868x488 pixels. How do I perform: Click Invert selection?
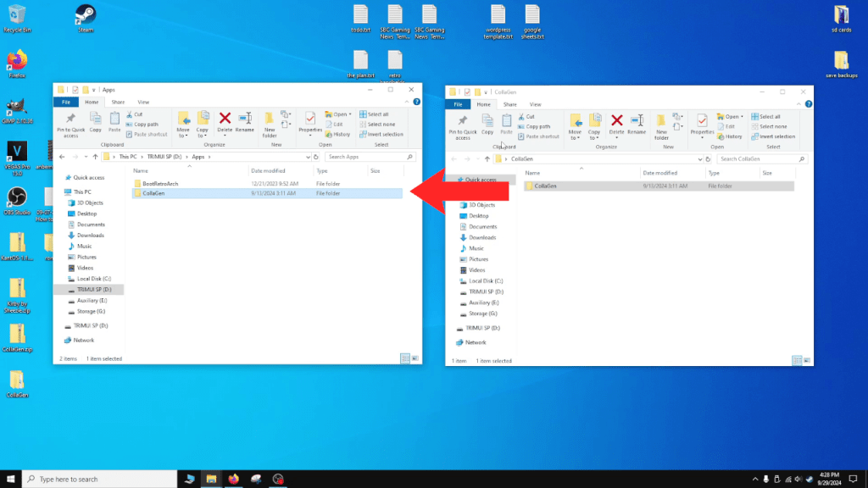click(x=382, y=134)
